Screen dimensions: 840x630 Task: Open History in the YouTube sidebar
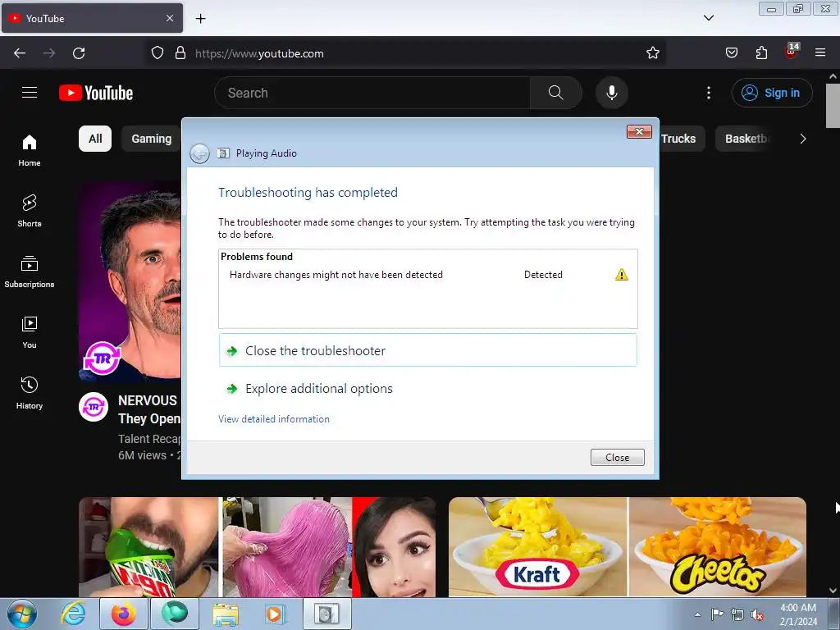30,393
